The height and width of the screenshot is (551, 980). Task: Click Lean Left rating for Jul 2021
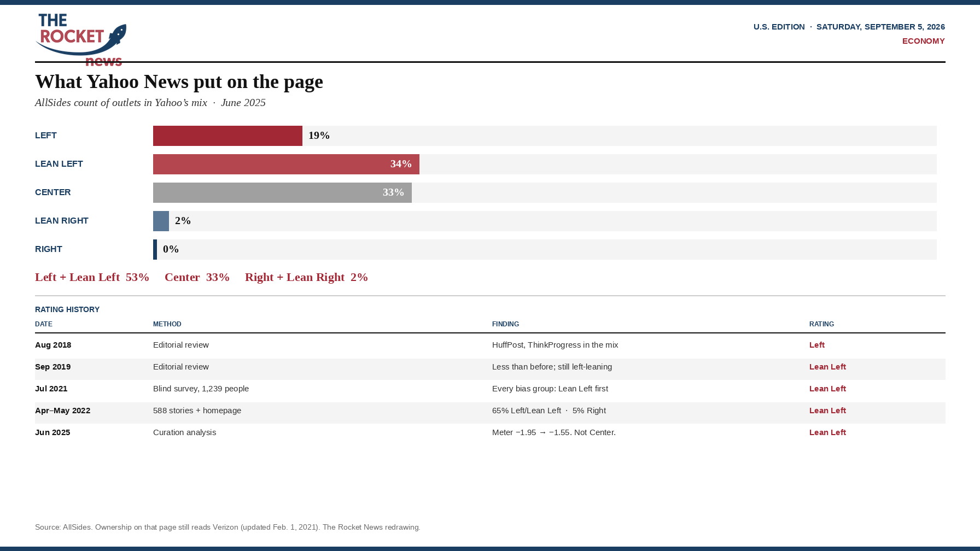coord(827,389)
